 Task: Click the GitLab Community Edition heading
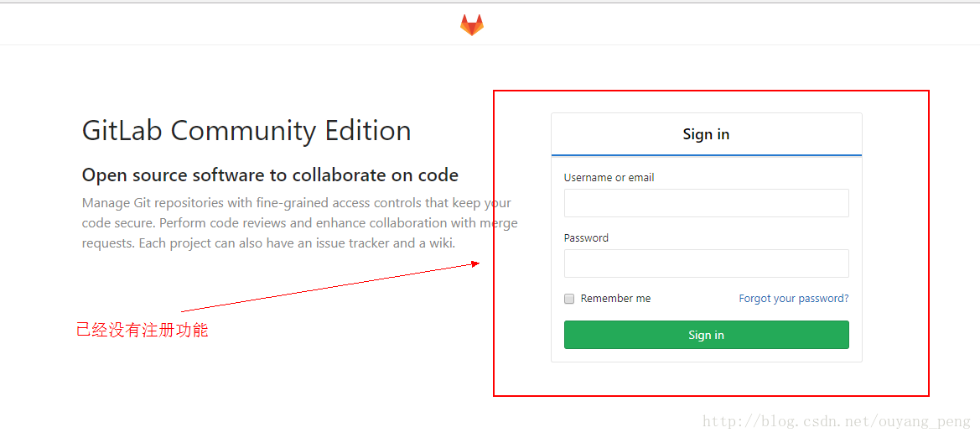pos(246,131)
